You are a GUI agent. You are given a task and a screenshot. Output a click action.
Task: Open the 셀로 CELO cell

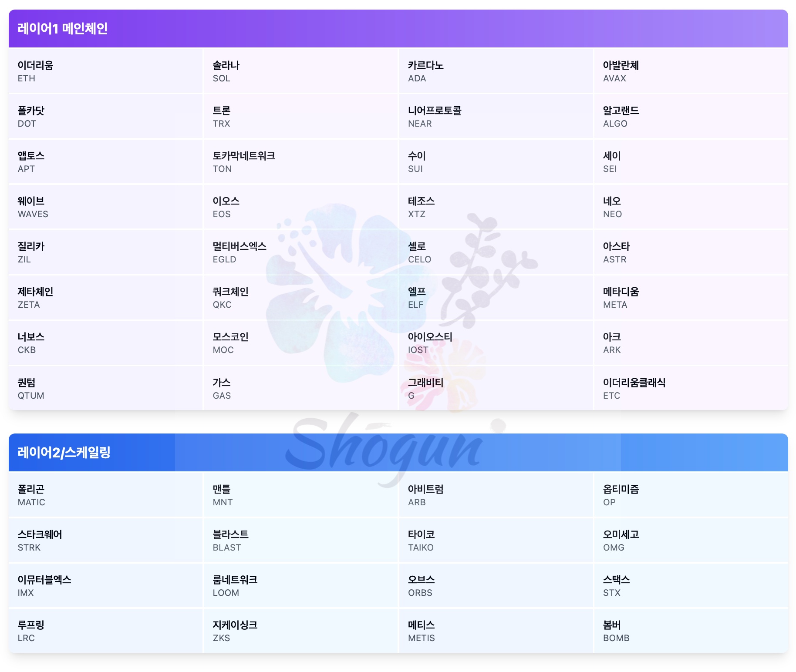click(496, 252)
